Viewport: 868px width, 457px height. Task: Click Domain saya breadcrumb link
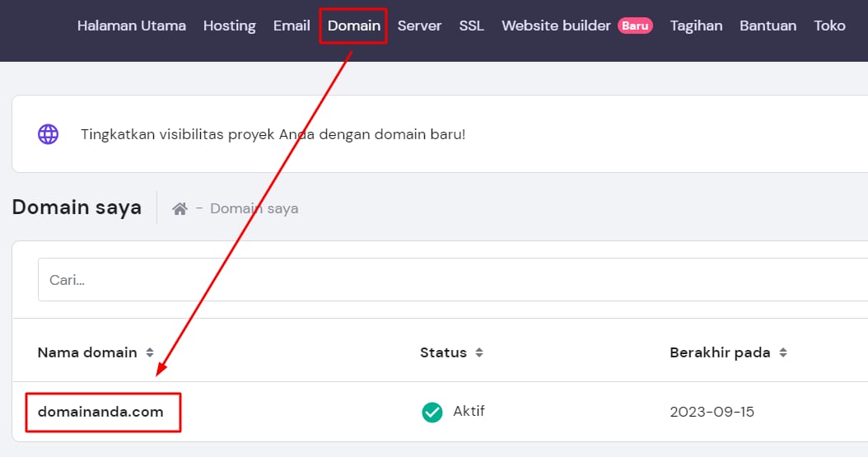point(254,209)
